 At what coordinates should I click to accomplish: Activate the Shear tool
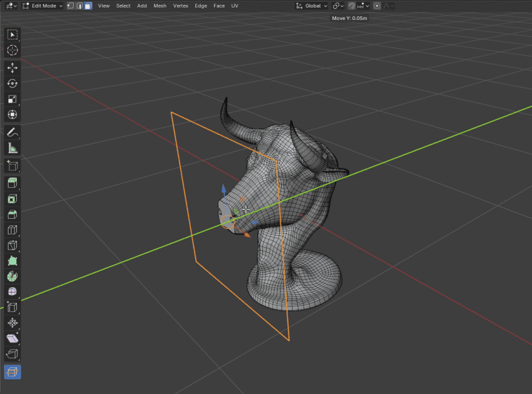(12, 338)
